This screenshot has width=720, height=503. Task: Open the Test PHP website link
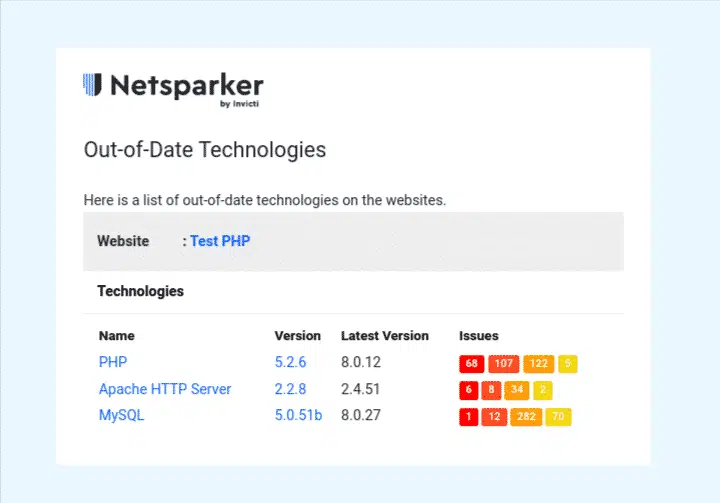tap(220, 241)
